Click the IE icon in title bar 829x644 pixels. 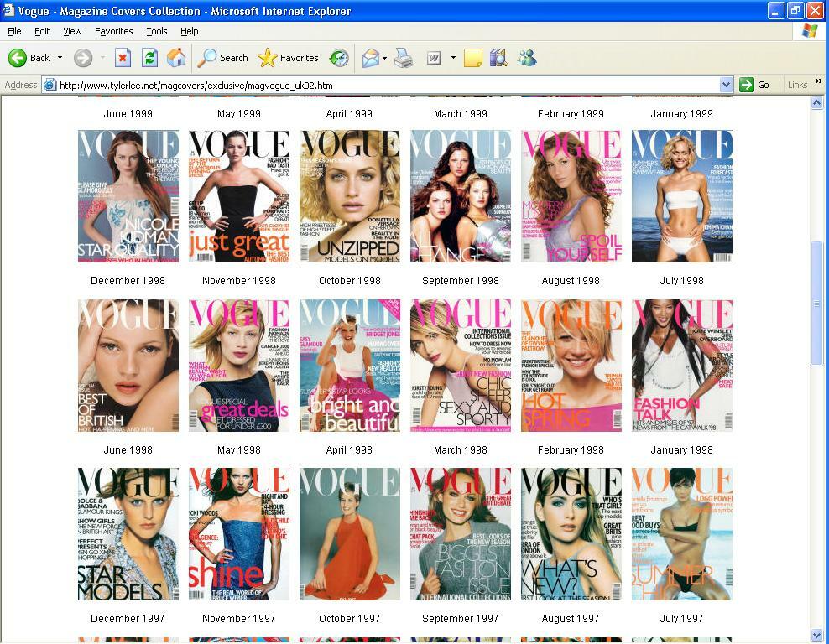(8, 11)
